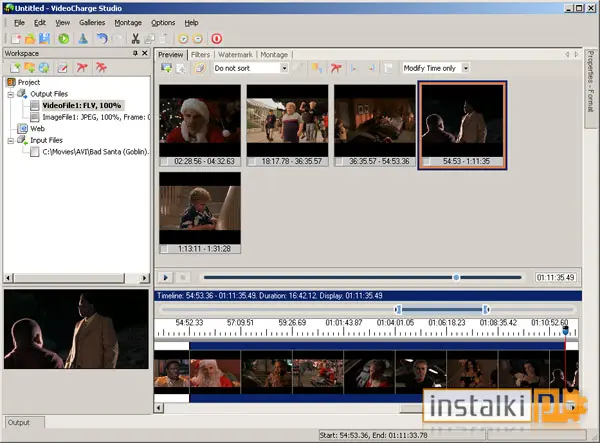Add frame with monitor-plus icon in Preview

(x=166, y=68)
